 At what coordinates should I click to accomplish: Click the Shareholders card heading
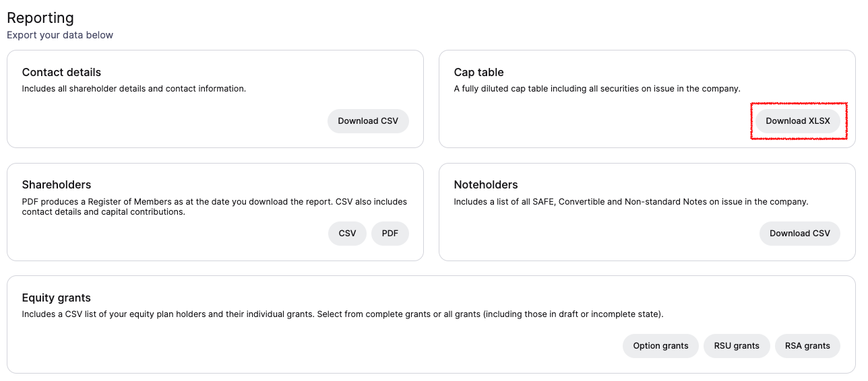point(57,184)
